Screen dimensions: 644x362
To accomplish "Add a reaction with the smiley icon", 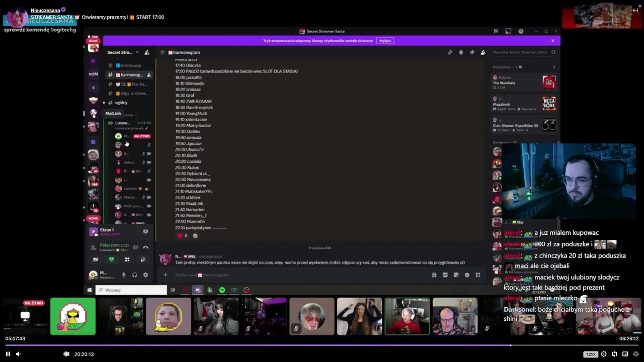I will [x=195, y=235].
